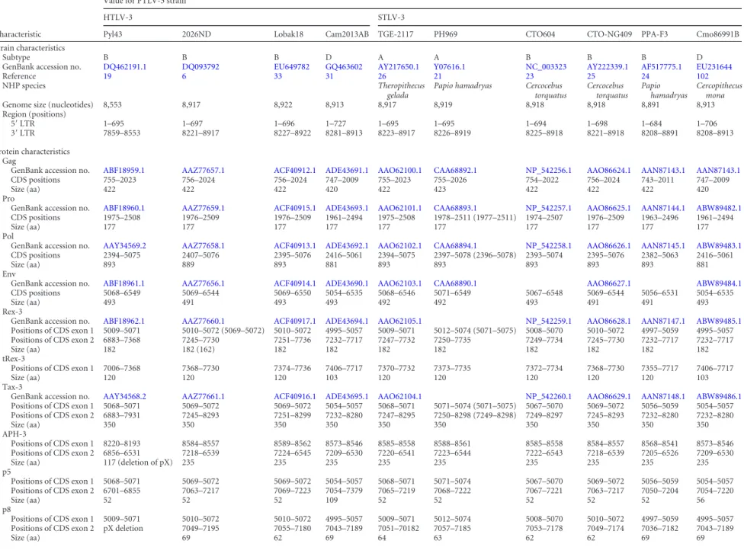
Task: Click the 'Genome size (nucleotides)' row label
Action: (x=48, y=105)
